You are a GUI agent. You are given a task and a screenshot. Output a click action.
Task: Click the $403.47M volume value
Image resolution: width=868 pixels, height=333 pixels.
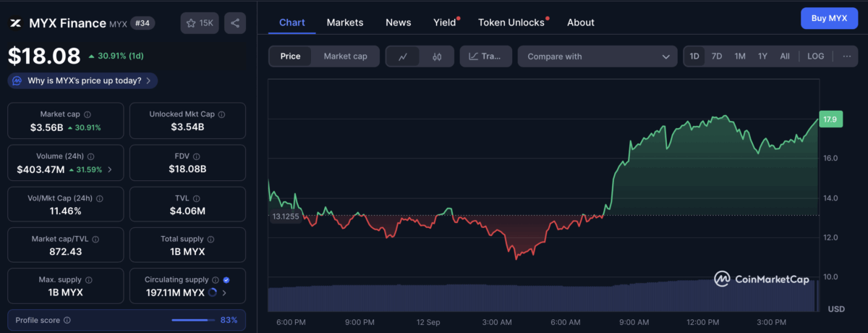(x=41, y=170)
